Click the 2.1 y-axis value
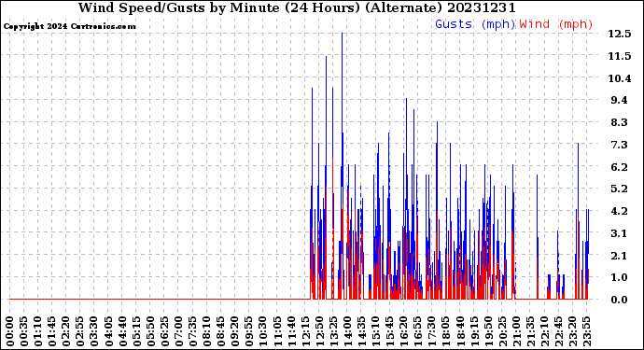 pos(620,256)
